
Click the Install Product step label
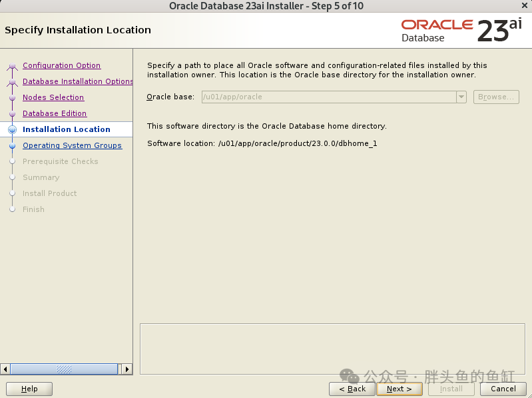(x=49, y=193)
